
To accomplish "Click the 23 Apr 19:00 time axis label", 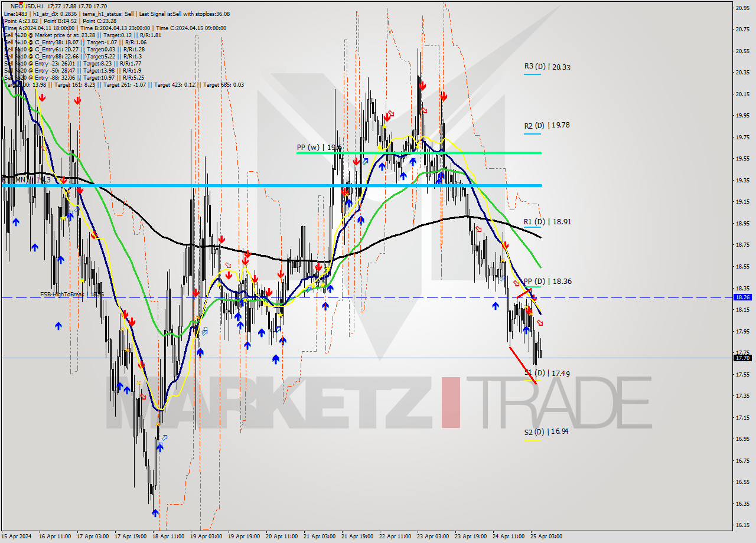I will click(x=471, y=537).
